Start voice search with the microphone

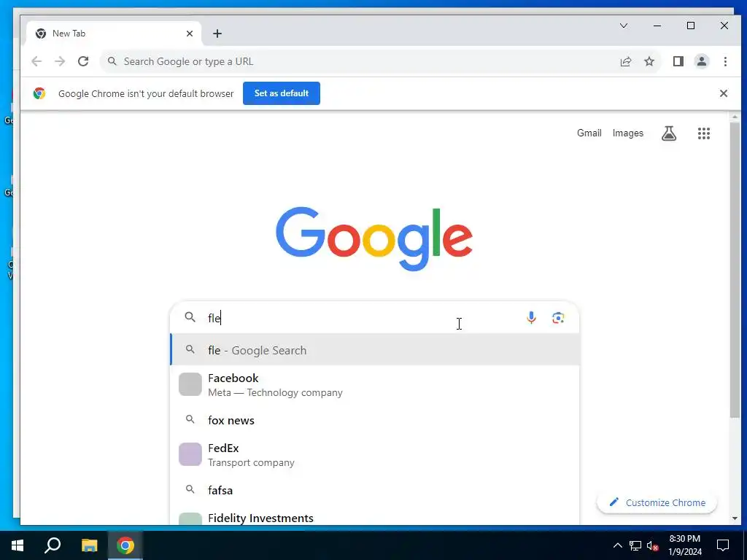531,318
